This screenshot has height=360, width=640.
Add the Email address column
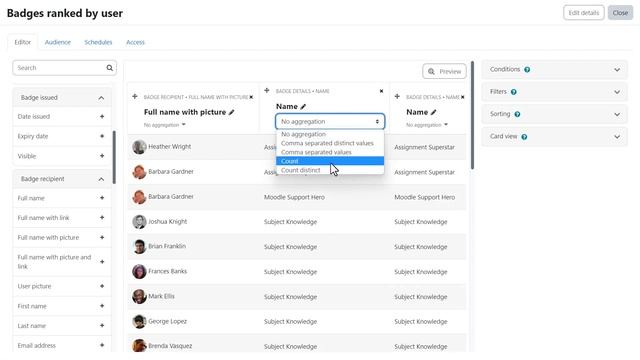pos(102,345)
